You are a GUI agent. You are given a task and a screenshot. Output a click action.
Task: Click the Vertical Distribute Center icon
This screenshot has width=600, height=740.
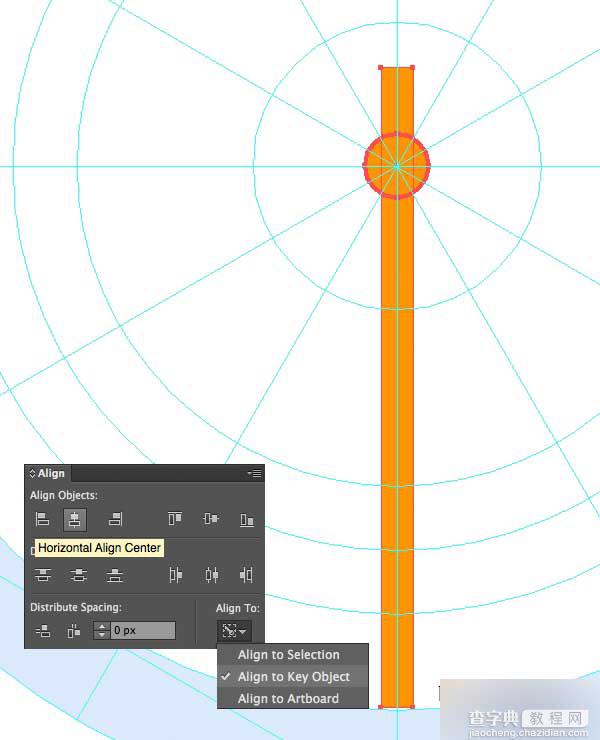point(79,575)
